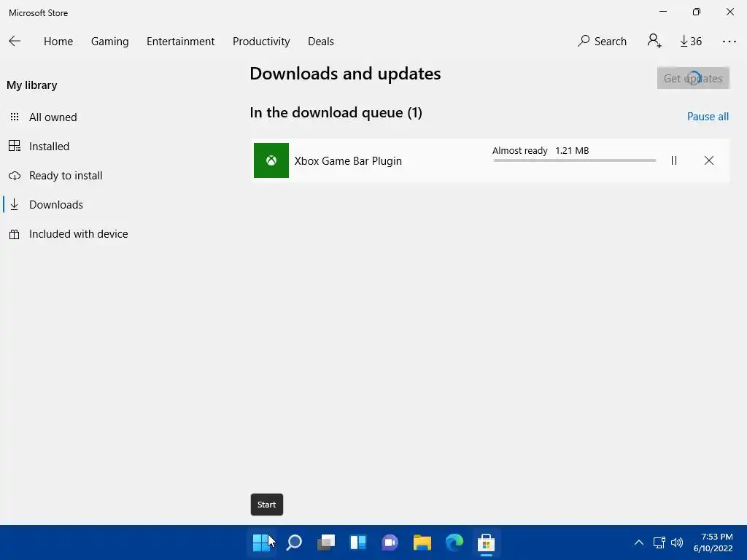Restore down the Microsoft Store window

(697, 12)
